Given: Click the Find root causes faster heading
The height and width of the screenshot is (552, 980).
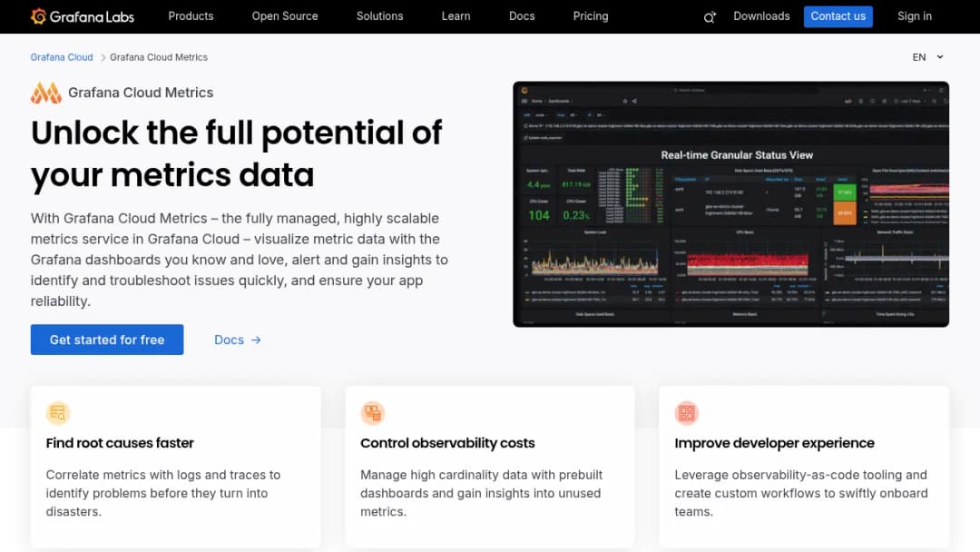Looking at the screenshot, I should point(120,443).
